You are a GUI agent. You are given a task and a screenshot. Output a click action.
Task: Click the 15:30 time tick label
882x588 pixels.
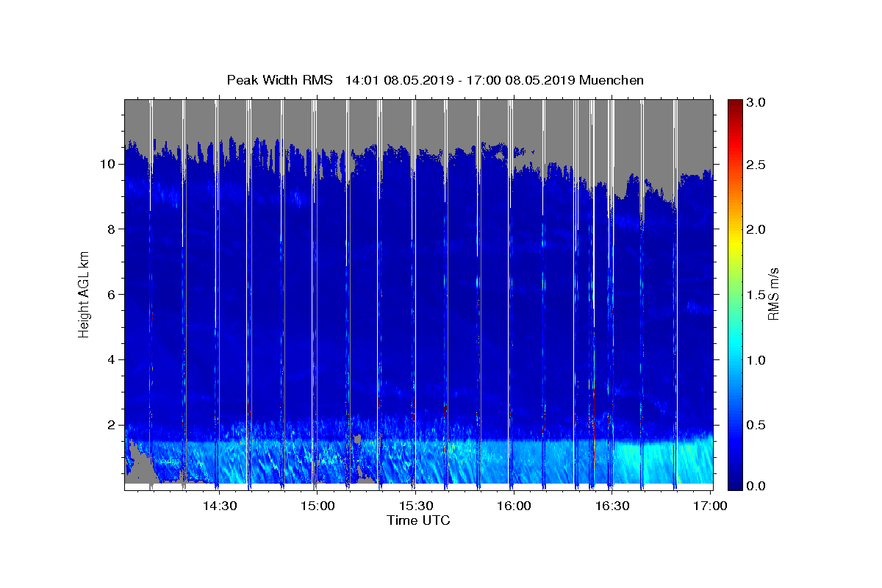[415, 506]
